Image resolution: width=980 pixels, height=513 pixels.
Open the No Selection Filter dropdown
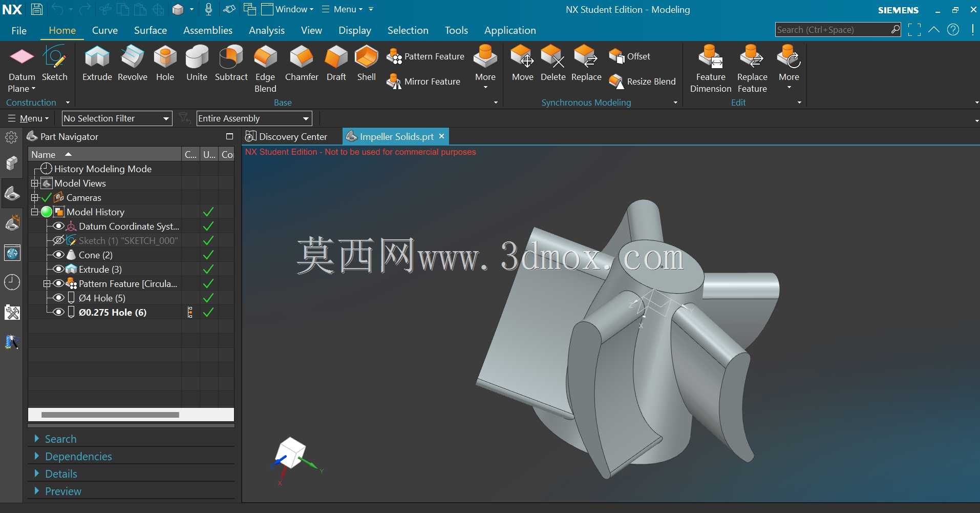[117, 118]
